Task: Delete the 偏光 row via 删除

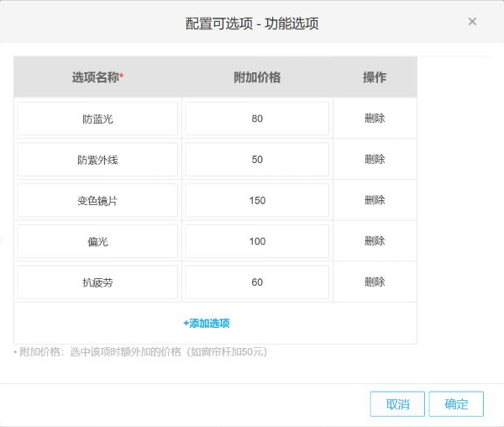Action: click(375, 241)
